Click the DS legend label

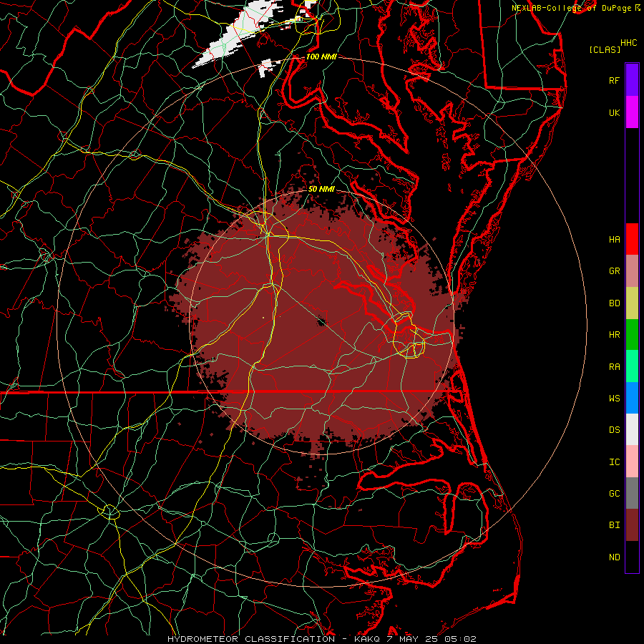point(614,430)
